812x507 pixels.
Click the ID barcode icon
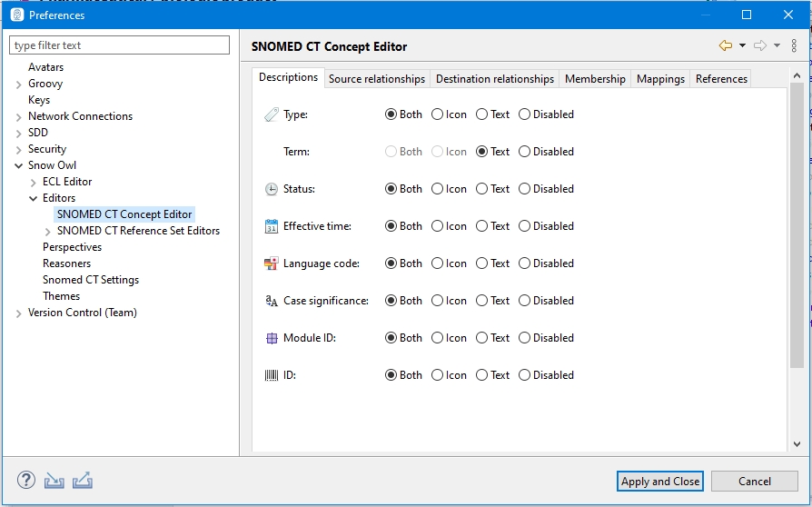coord(271,375)
